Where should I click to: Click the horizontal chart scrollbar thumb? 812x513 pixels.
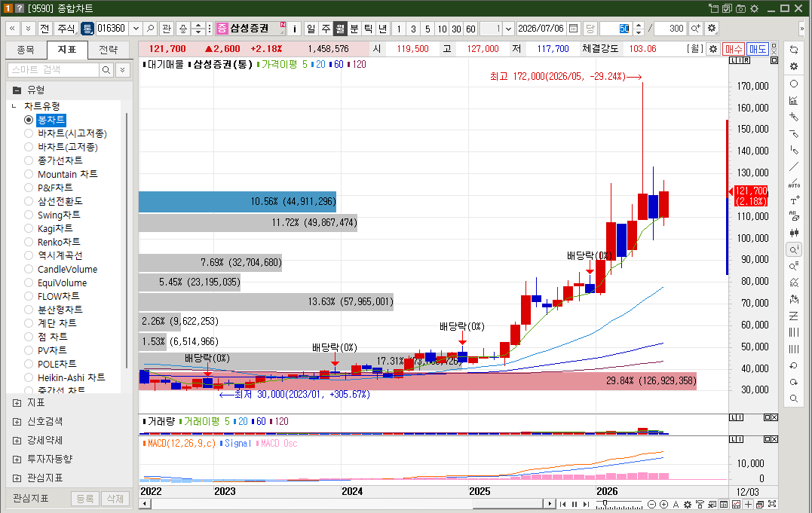(508, 504)
